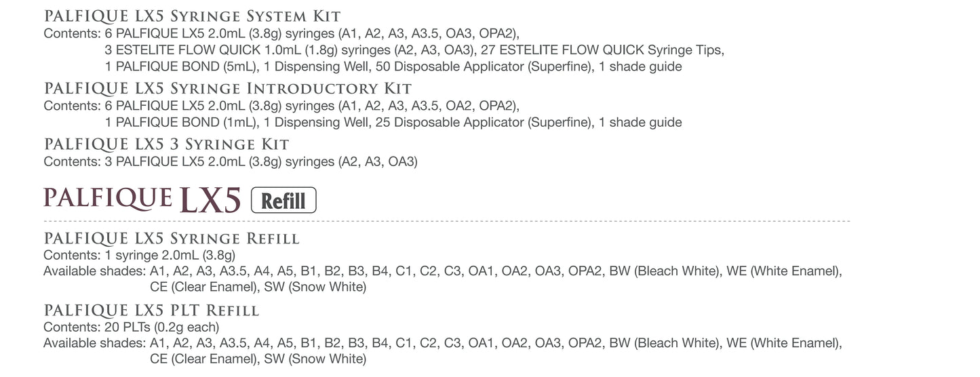
Task: Click 'SW (Snow White)' under PLT Refill
Action: [315, 359]
